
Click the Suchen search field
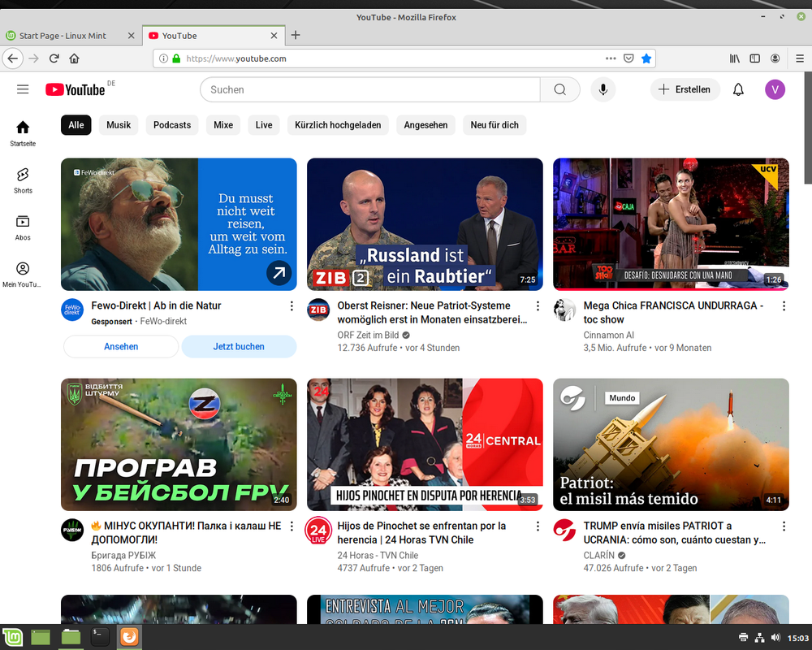coord(369,89)
